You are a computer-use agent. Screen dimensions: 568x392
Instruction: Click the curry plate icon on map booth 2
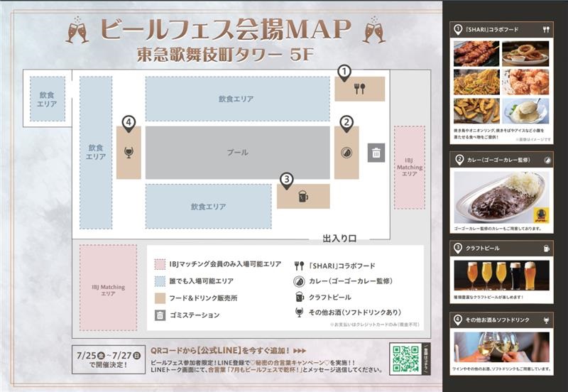pyautogui.click(x=346, y=152)
